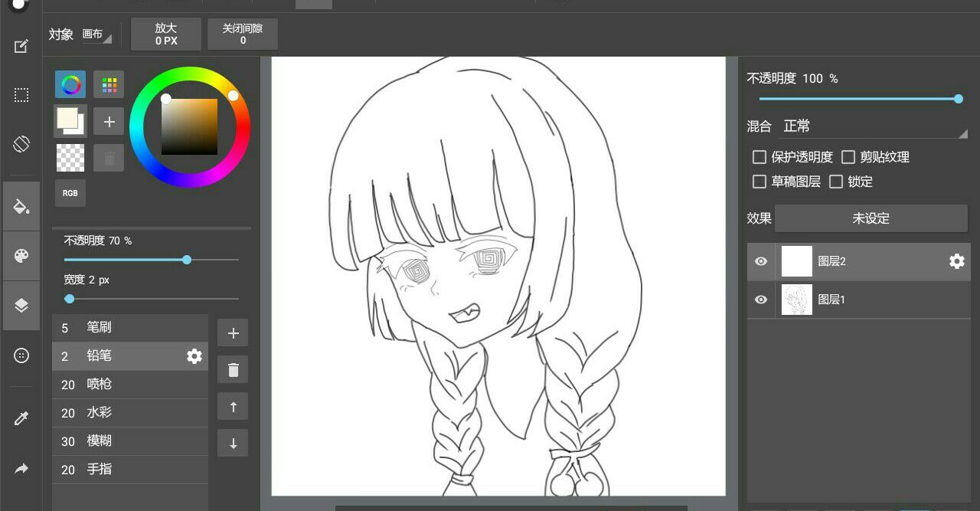Open the layers panel icon
Image resolution: width=980 pixels, height=511 pixels.
(x=21, y=305)
